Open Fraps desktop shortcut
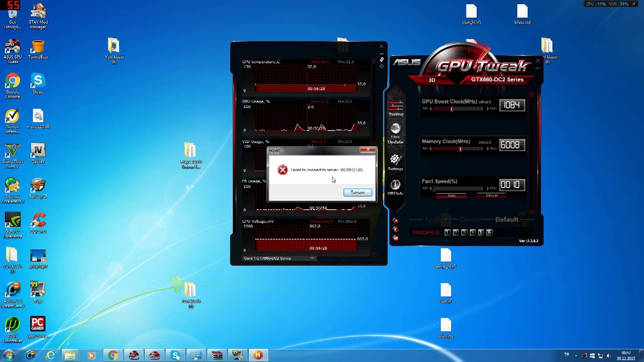This screenshot has height=362, width=644. click(x=38, y=292)
